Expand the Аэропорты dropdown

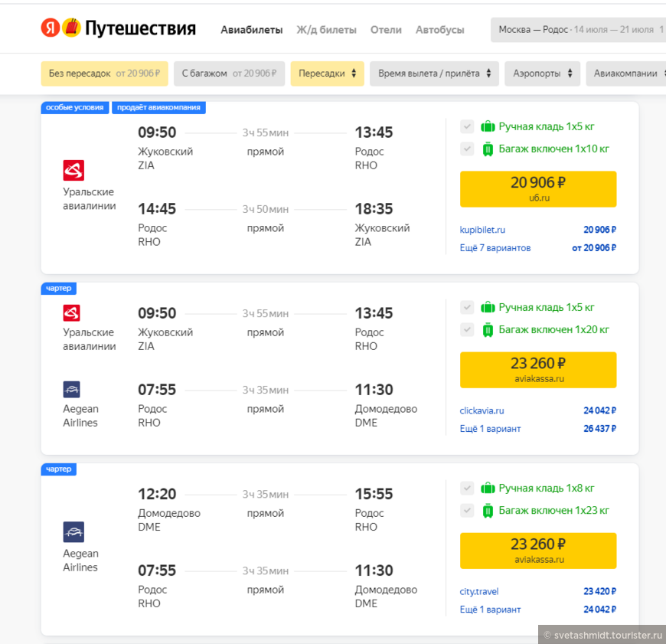click(543, 74)
